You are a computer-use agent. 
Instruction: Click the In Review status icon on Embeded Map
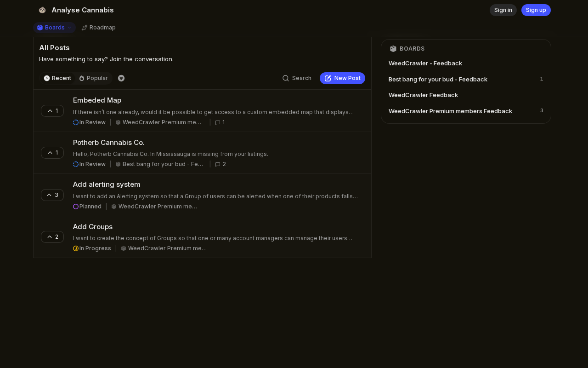pos(76,122)
